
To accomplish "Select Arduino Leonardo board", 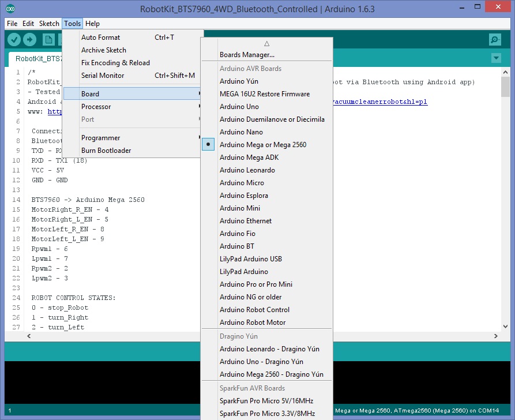I will pos(266,170).
